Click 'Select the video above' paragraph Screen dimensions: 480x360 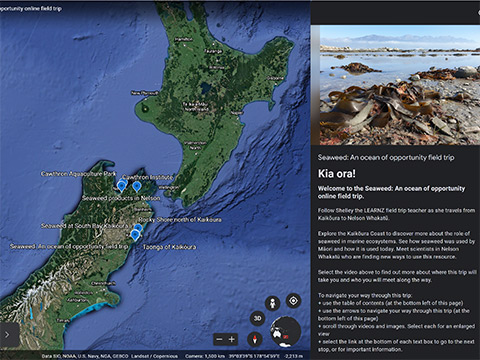(x=397, y=276)
